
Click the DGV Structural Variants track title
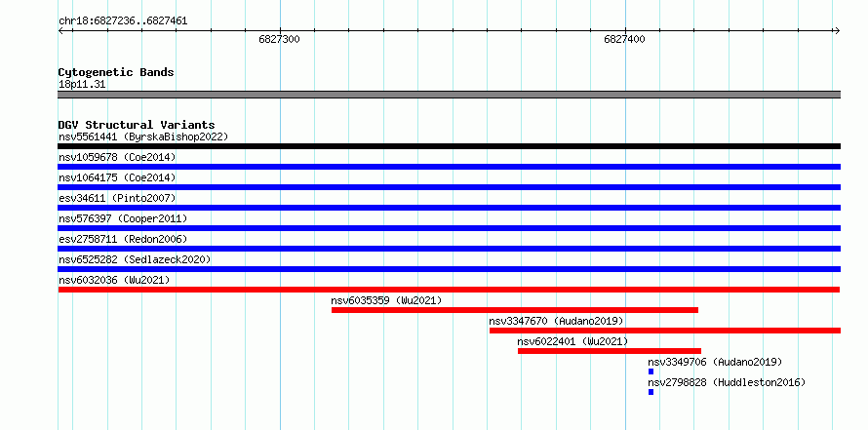click(x=137, y=125)
